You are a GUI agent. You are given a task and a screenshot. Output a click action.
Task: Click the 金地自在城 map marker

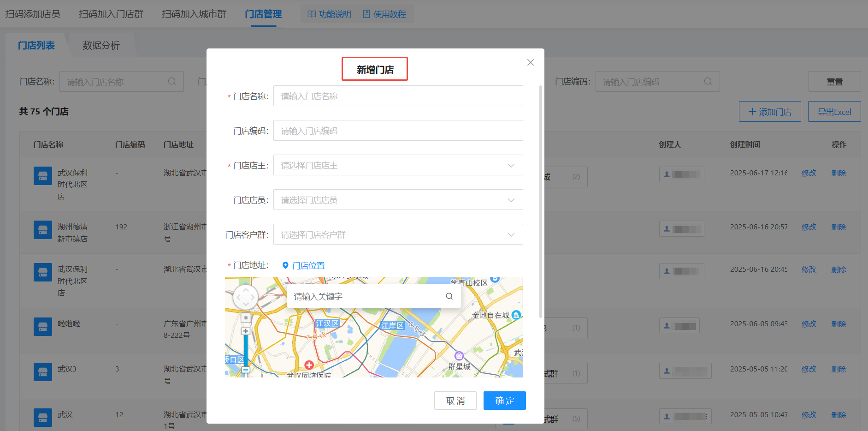(516, 315)
